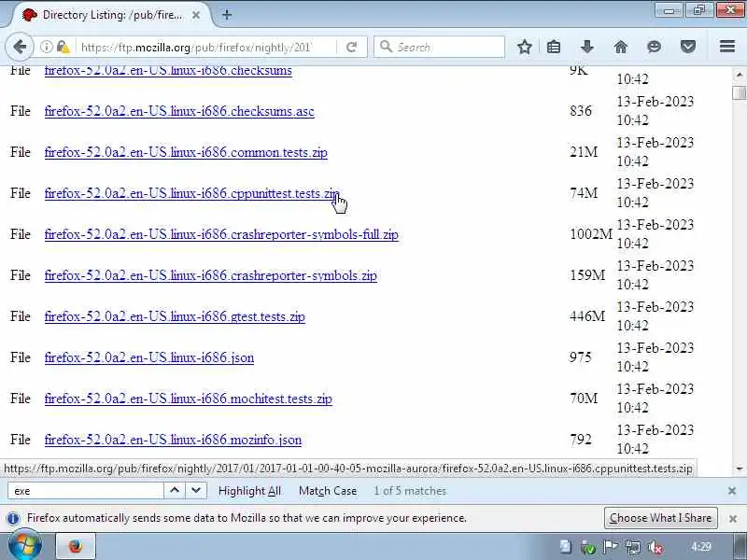Open the linux-i686.json link
Screen dimensions: 747x560
149,357
